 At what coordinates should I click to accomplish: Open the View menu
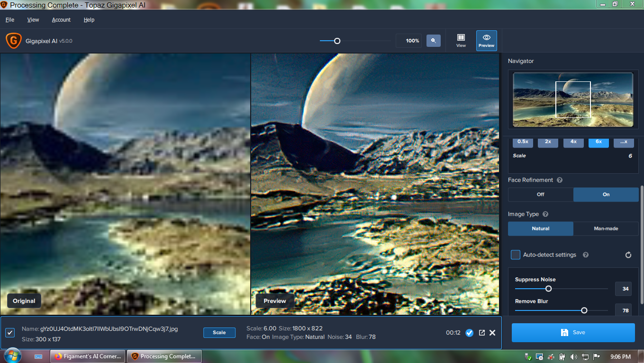pos(33,20)
